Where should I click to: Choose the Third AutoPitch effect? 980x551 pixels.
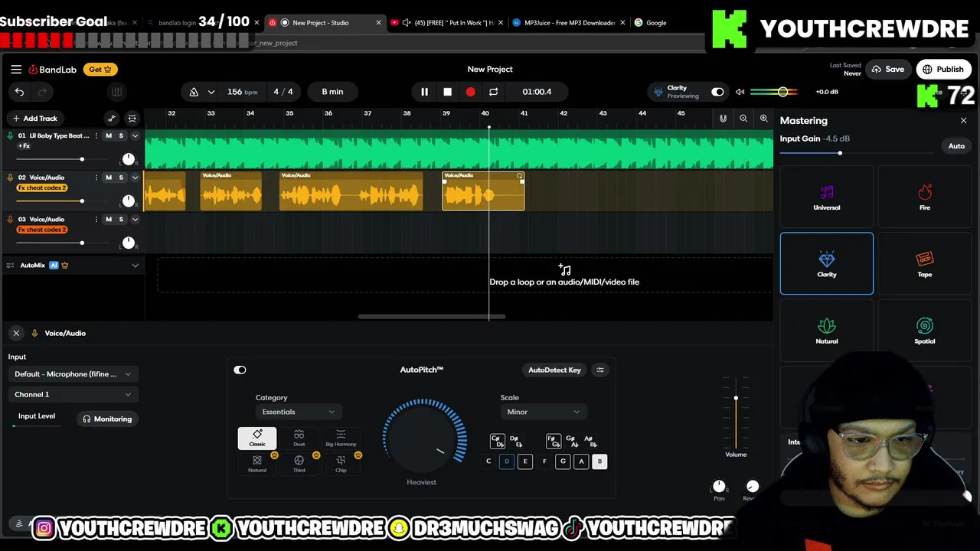pos(299,464)
